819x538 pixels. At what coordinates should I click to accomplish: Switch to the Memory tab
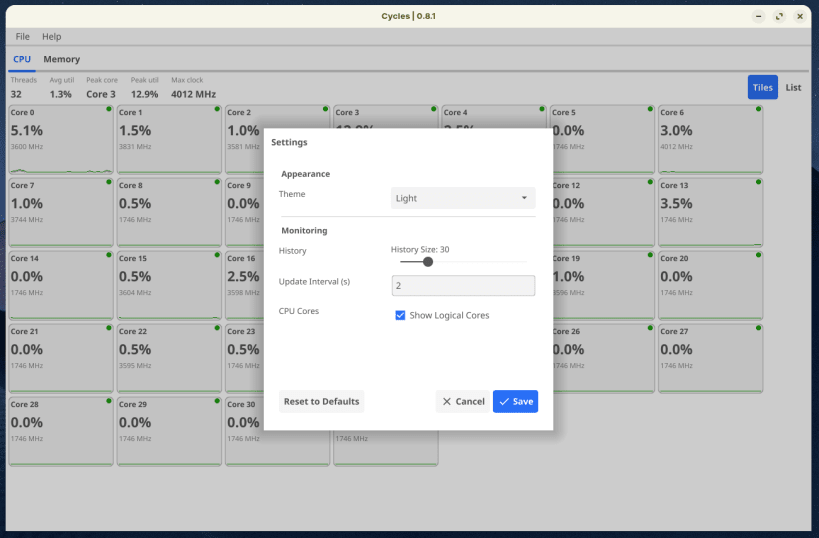[62, 59]
